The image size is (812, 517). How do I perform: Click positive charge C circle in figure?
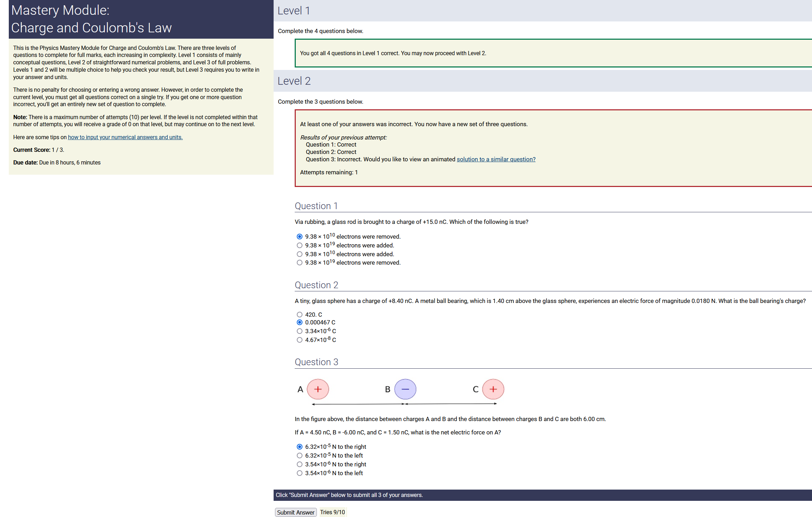pos(493,389)
